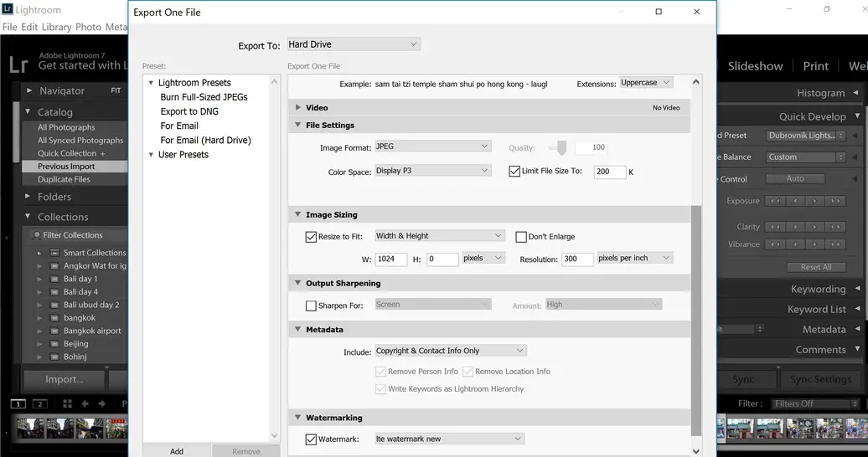Open the Color Space Display P3 dropdown
868x457 pixels.
433,171
